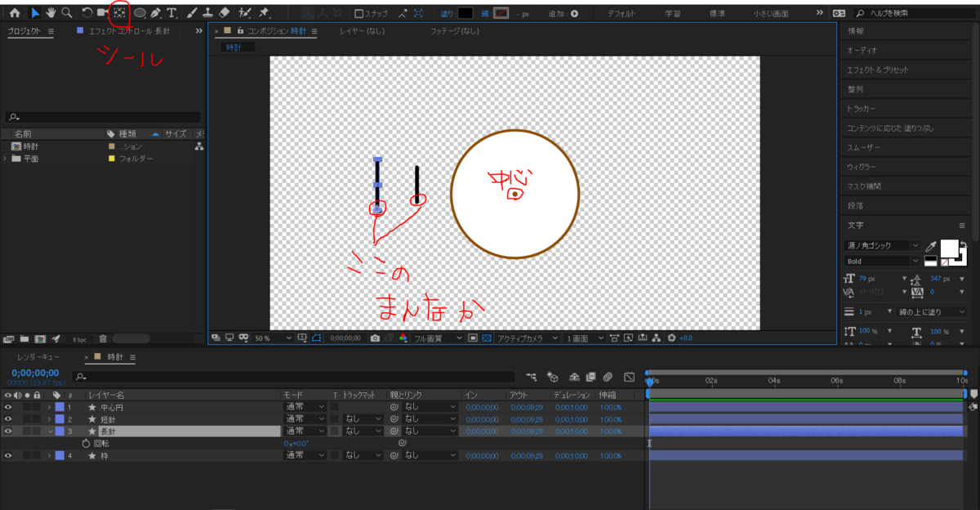Screen dimensions: 980x510
Task: Open the 50% magnification dropdown
Action: point(269,336)
